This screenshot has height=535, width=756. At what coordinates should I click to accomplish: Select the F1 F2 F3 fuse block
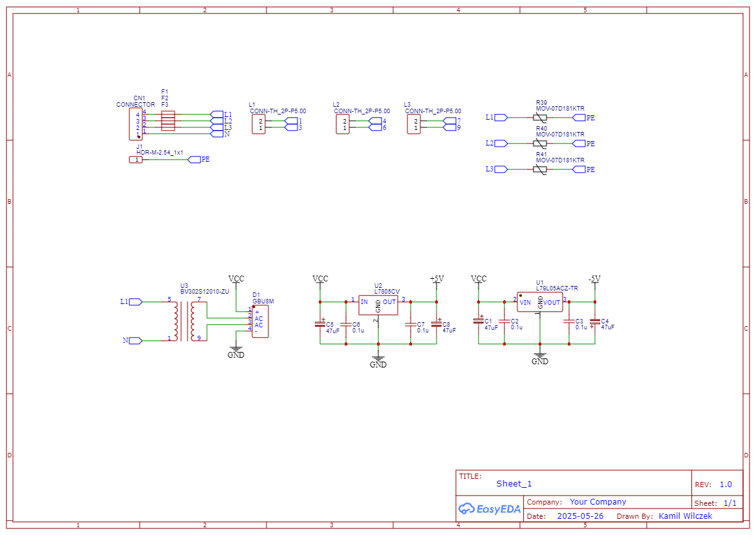167,120
